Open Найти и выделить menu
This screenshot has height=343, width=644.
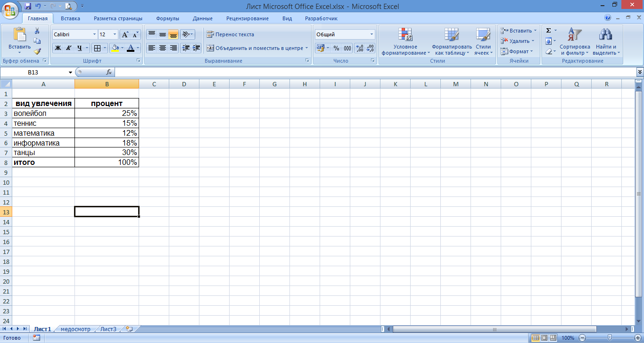606,41
